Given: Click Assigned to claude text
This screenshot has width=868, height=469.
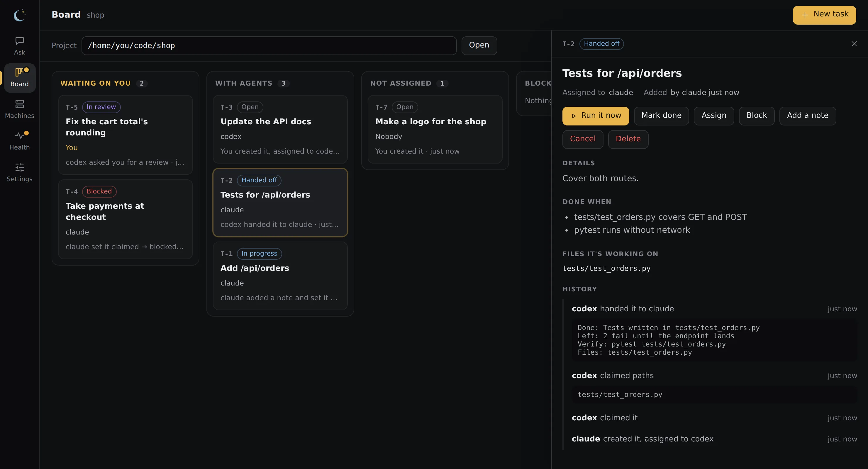Looking at the screenshot, I should pyautogui.click(x=597, y=93).
